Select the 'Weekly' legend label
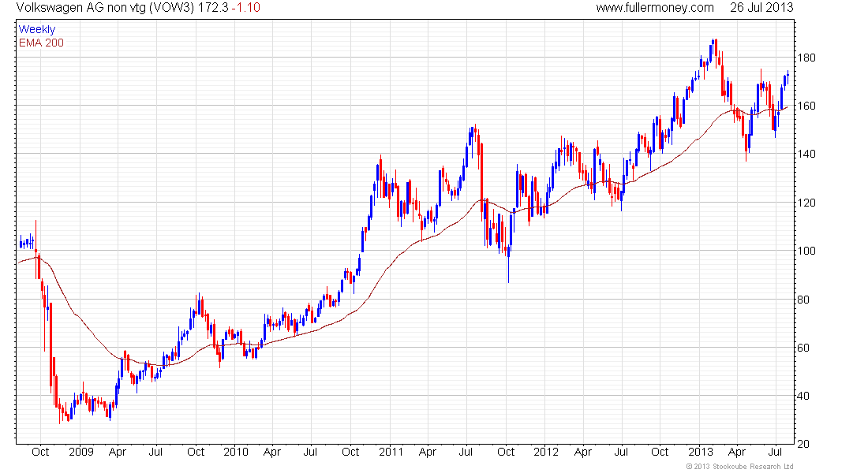This screenshot has height=473, width=868. click(x=37, y=29)
